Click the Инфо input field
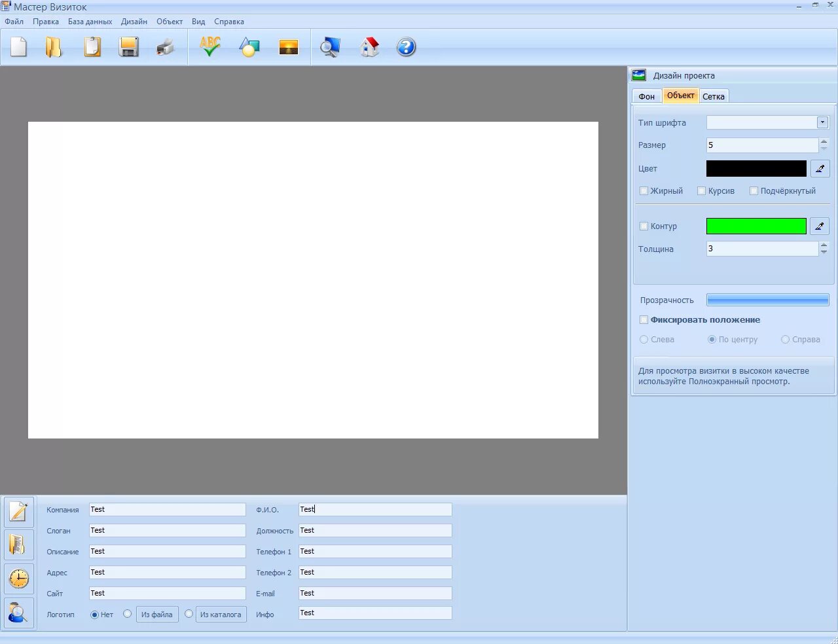The height and width of the screenshot is (644, 838). [375, 613]
